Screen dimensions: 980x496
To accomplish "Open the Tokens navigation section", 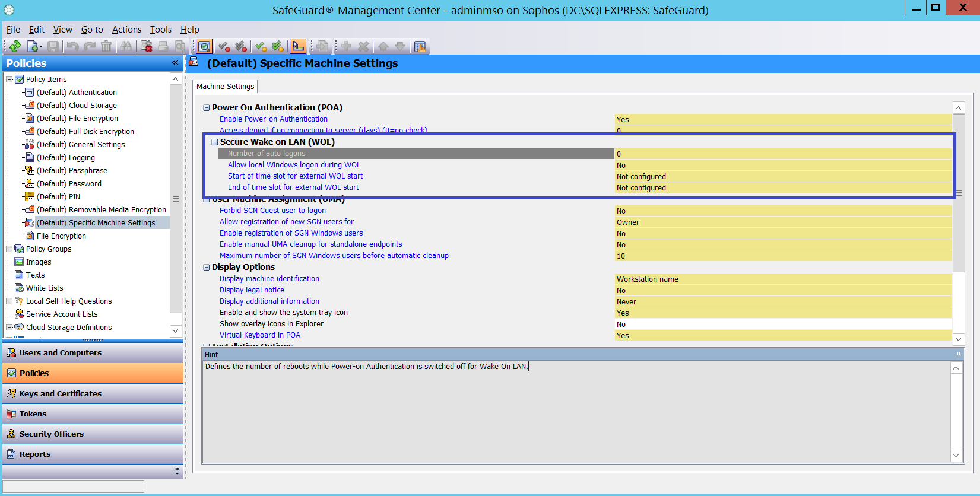I will tap(93, 414).
